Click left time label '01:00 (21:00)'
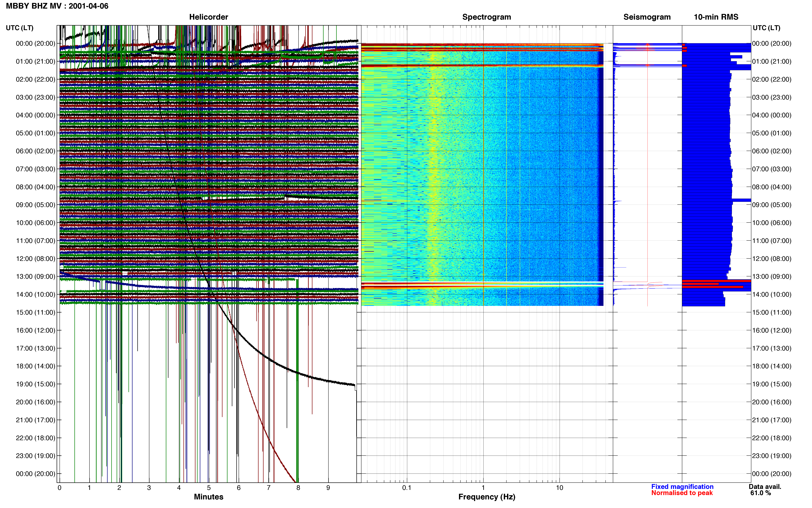 [x=36, y=61]
